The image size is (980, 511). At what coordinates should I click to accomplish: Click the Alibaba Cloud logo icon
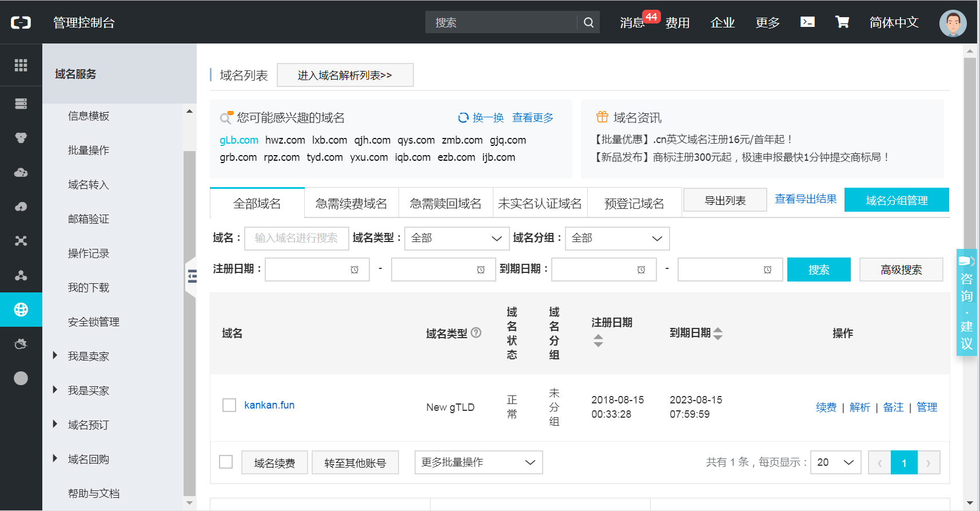click(21, 22)
